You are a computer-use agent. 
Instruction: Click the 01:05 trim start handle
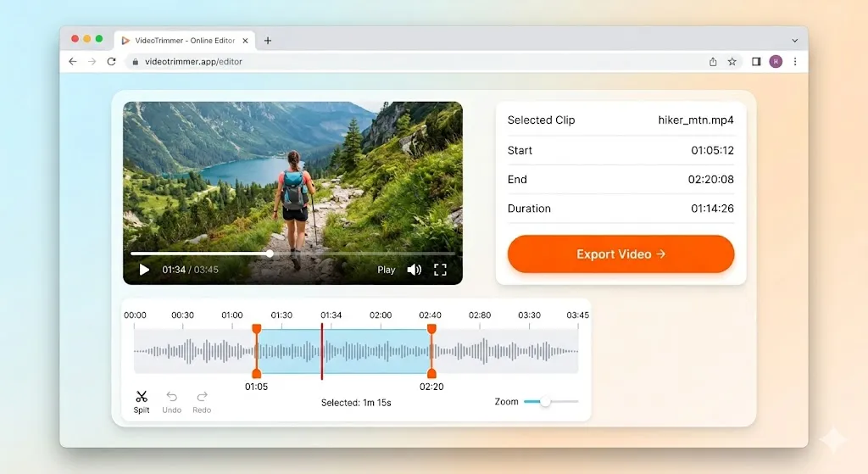(256, 351)
